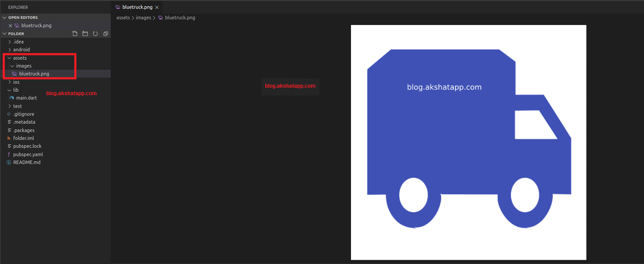Open the pubspec.yaml file
This screenshot has width=644, height=264.
point(28,154)
